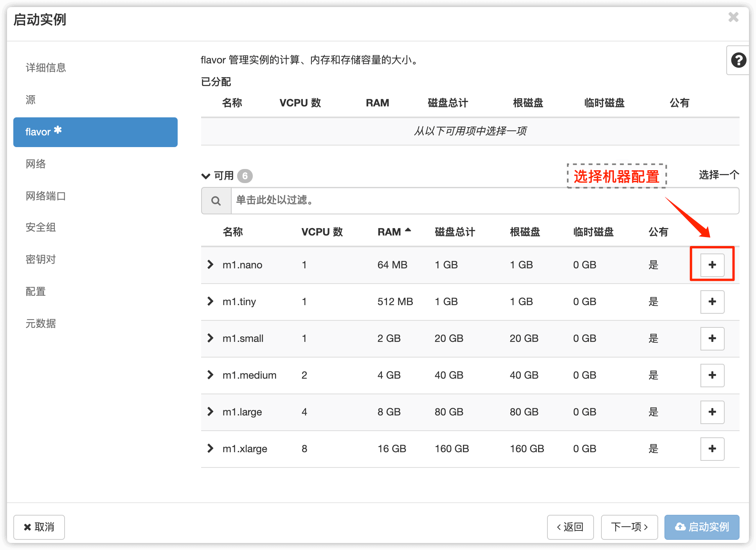Image resolution: width=756 pixels, height=550 pixels.
Task: Click the 返回 back button
Action: click(570, 527)
